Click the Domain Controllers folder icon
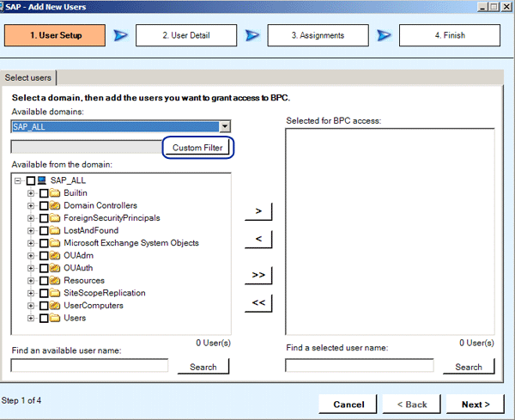This screenshot has height=420, width=515. (55, 205)
